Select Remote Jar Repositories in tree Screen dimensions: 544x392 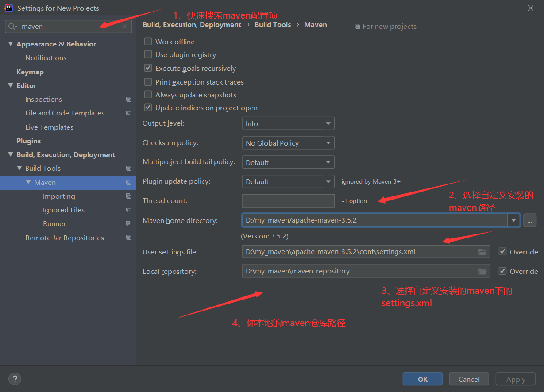(65, 238)
